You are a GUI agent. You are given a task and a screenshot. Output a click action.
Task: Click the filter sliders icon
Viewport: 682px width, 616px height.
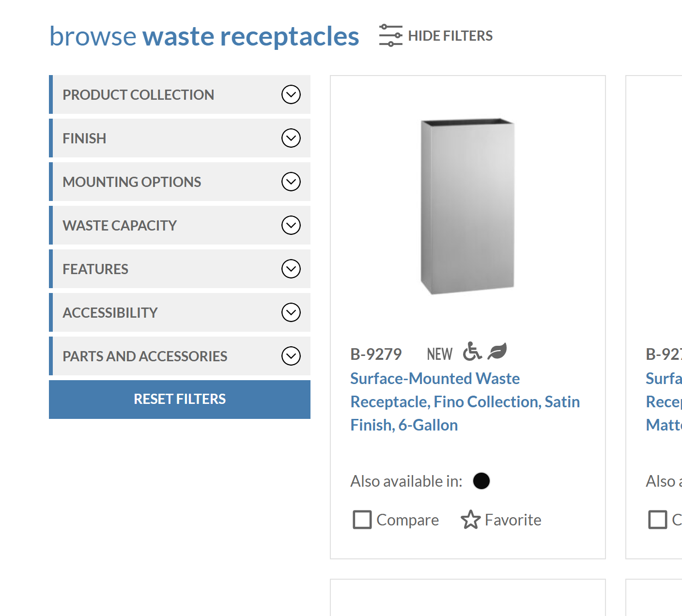pyautogui.click(x=390, y=35)
